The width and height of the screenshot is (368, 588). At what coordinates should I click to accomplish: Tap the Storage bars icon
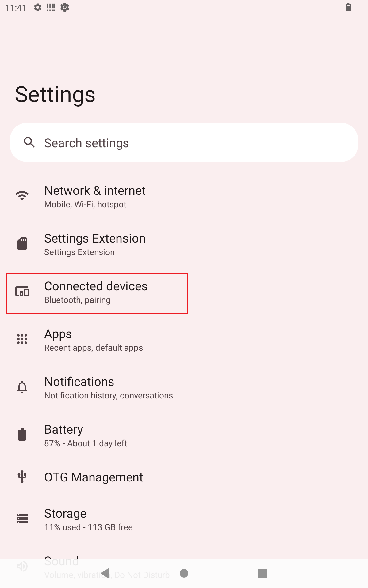(x=22, y=518)
